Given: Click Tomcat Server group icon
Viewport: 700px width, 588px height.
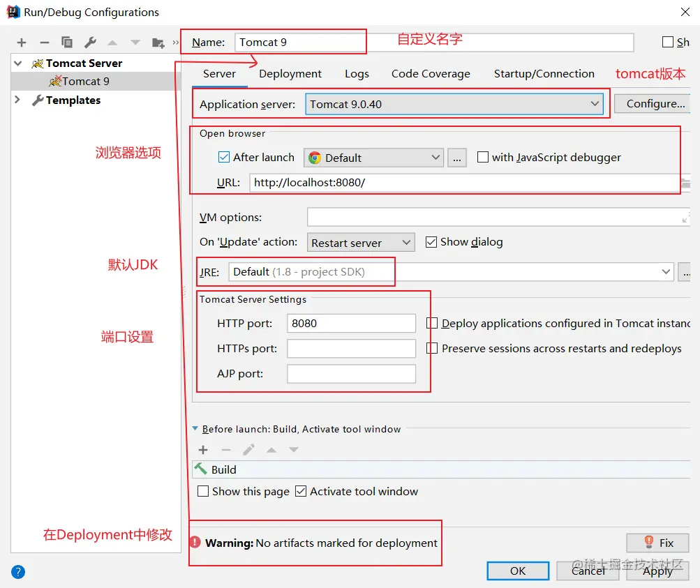Looking at the screenshot, I should pyautogui.click(x=38, y=63).
